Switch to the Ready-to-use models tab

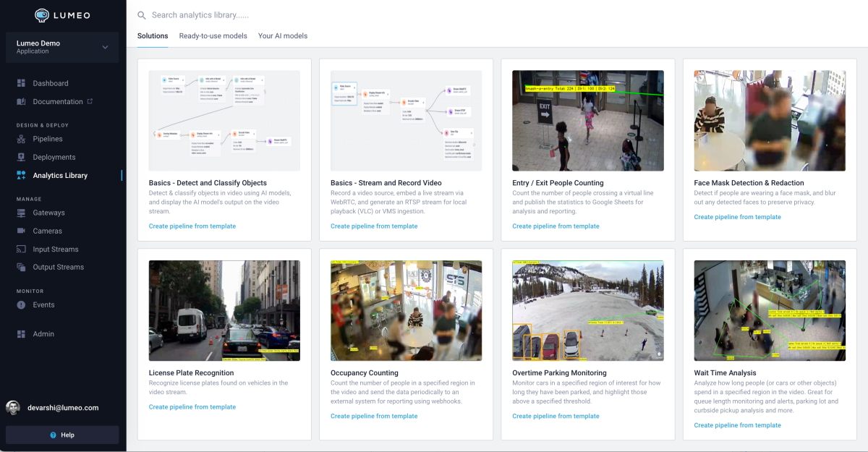pos(213,35)
